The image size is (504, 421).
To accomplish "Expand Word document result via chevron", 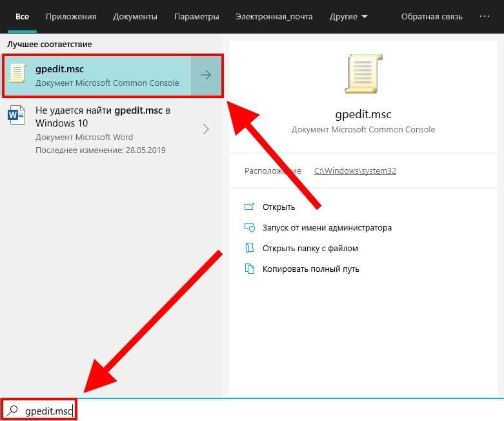I will tap(206, 129).
